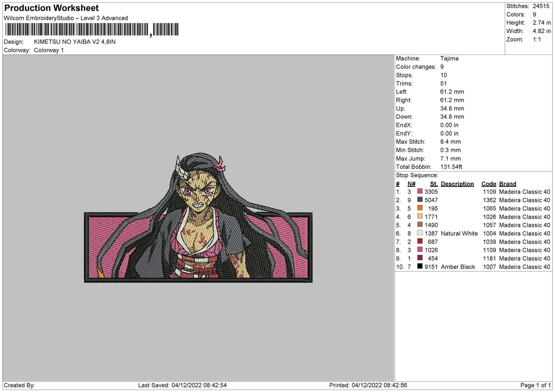Select the crimson 454 thread swatch in stop 9

[419, 258]
